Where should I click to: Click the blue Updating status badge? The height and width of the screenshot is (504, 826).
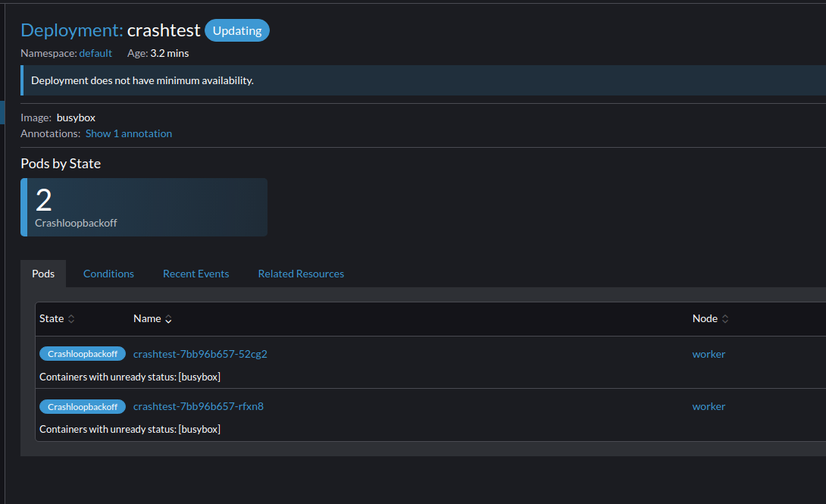(x=236, y=30)
